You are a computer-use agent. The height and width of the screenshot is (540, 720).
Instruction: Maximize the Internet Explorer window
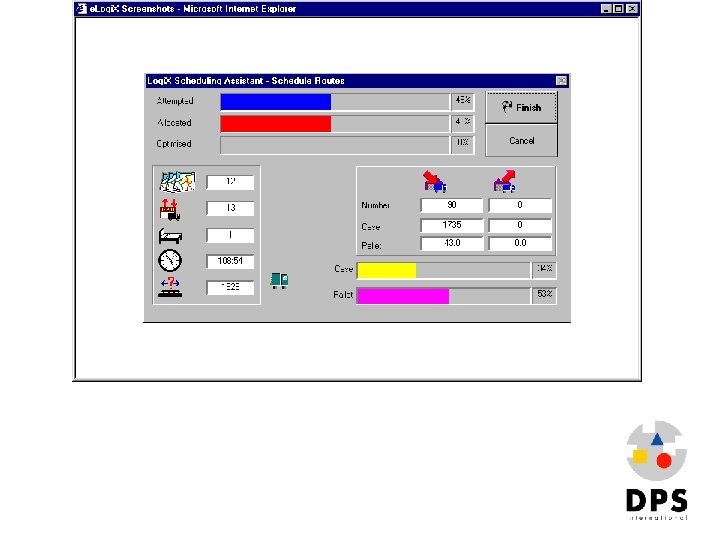(619, 8)
